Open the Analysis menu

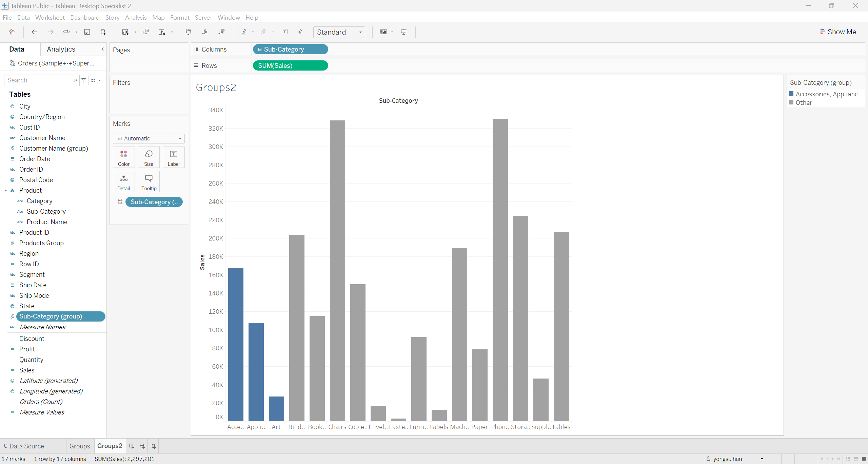point(136,17)
